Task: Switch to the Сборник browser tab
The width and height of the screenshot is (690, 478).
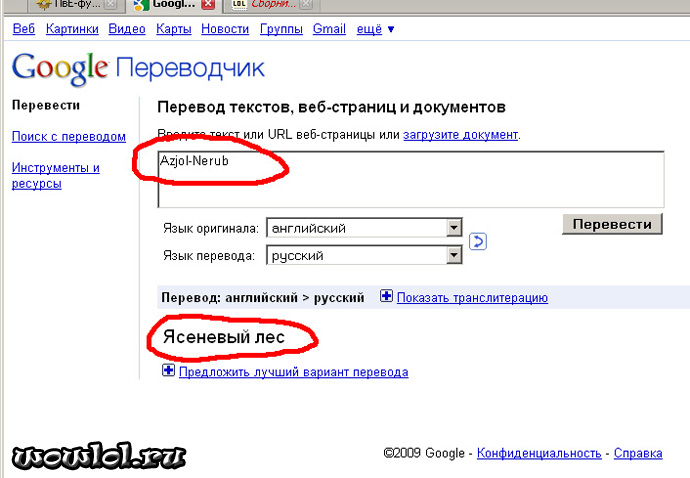Action: click(272, 5)
